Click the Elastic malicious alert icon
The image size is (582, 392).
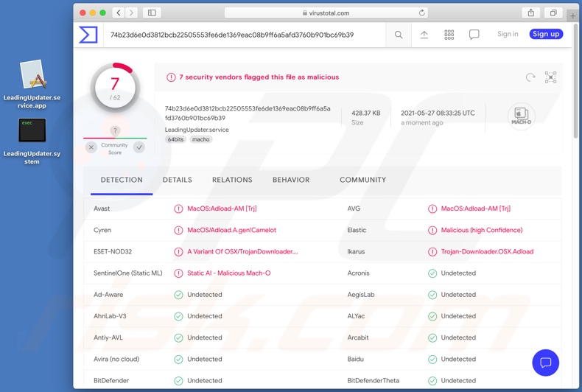click(x=432, y=230)
